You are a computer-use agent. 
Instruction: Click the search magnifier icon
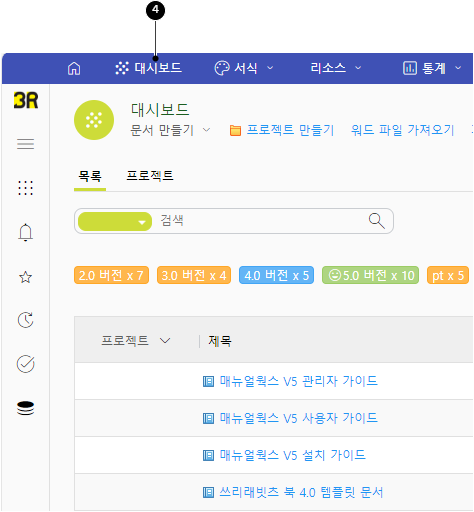(377, 221)
